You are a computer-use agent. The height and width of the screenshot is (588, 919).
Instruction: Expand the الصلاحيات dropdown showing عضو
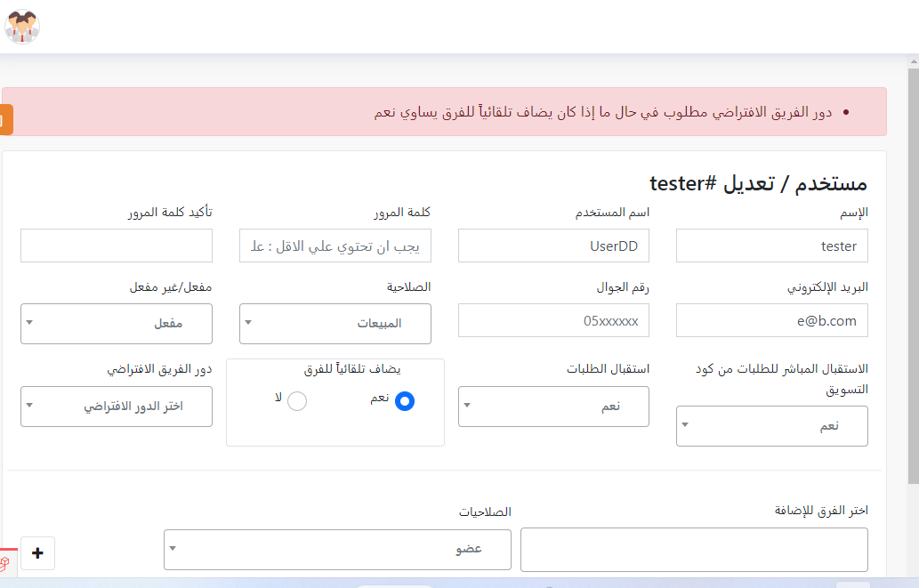(x=337, y=549)
